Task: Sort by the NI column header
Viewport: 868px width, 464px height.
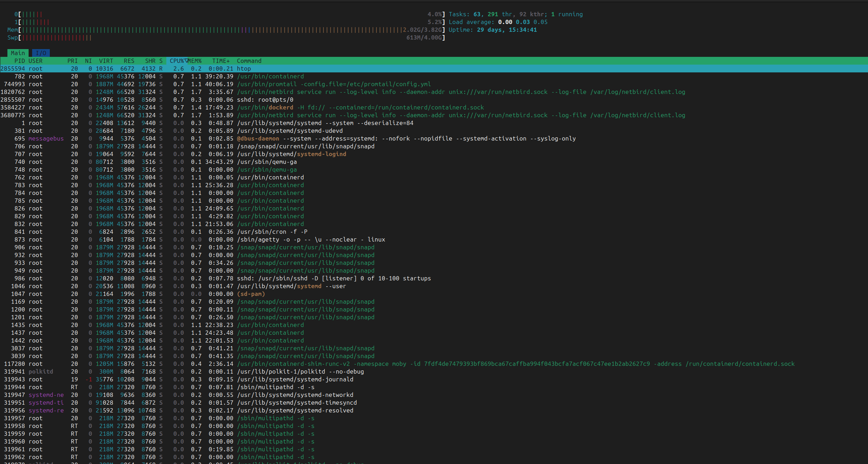Action: pos(88,61)
